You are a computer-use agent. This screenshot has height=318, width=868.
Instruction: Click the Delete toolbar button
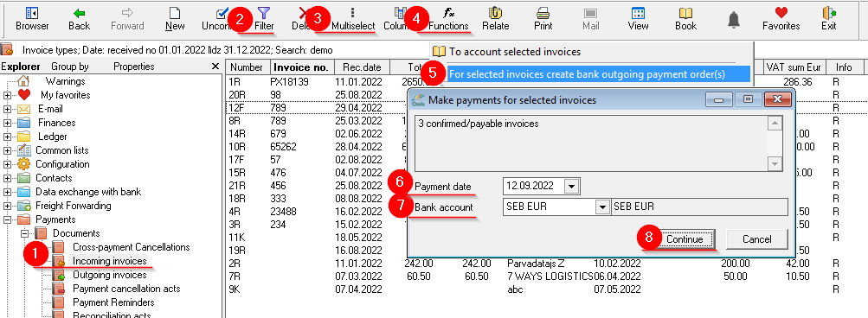[304, 18]
